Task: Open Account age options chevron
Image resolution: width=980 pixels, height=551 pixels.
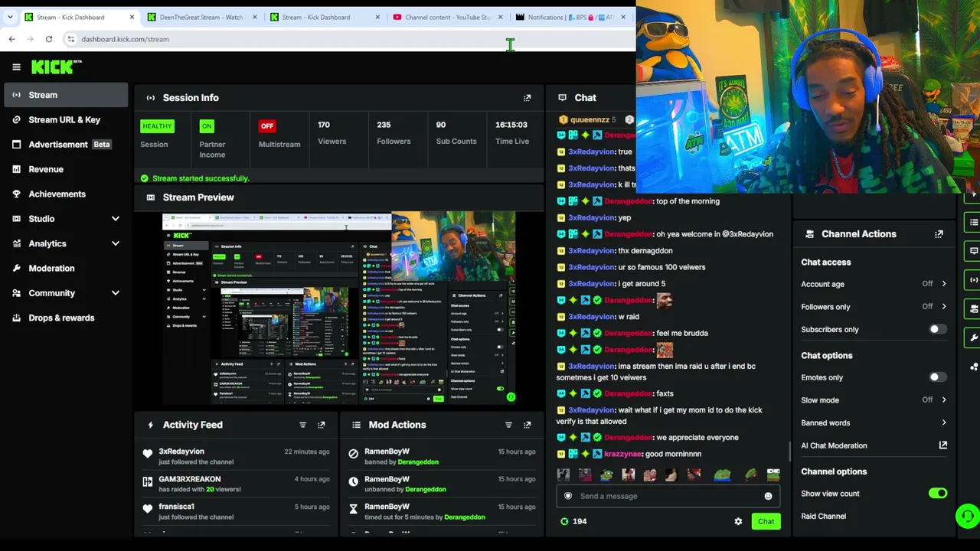Action: (x=943, y=284)
